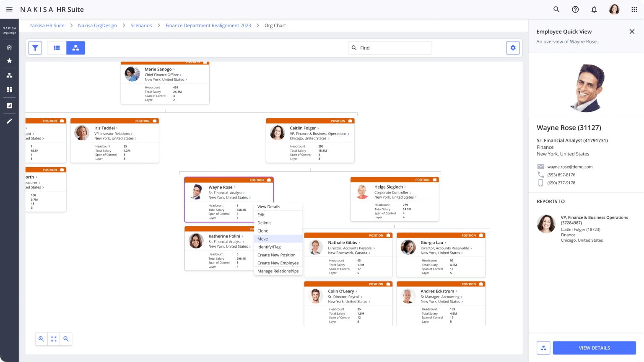Fit the org chart to screen

click(53, 339)
